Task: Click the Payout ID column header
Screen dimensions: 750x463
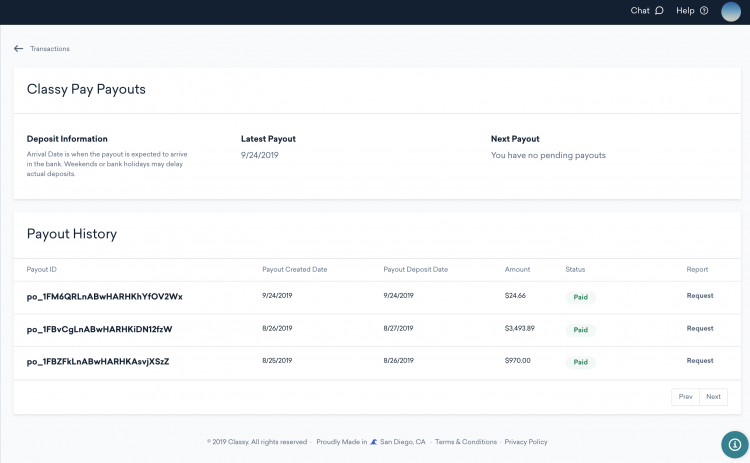Action: [41, 269]
